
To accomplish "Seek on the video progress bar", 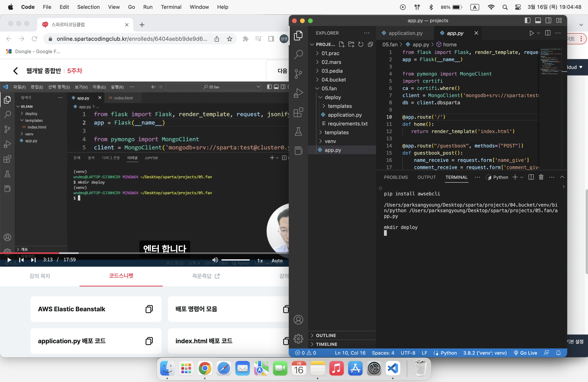I will tap(144, 253).
